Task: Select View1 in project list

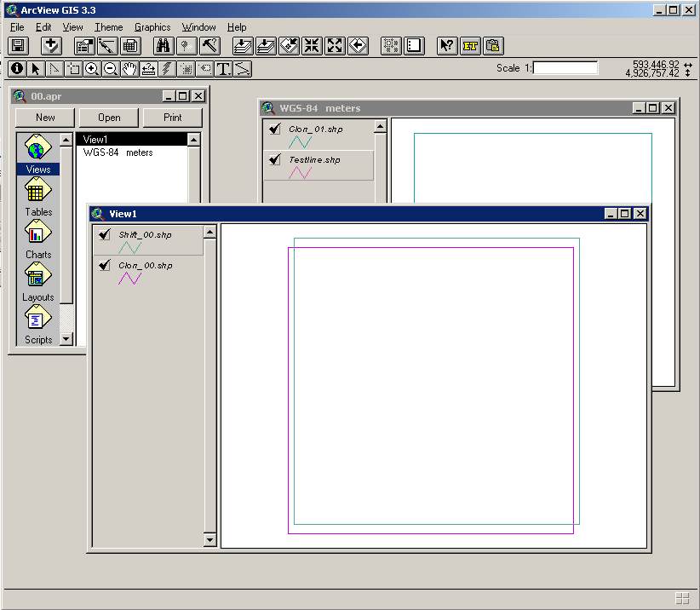Action: coord(131,140)
